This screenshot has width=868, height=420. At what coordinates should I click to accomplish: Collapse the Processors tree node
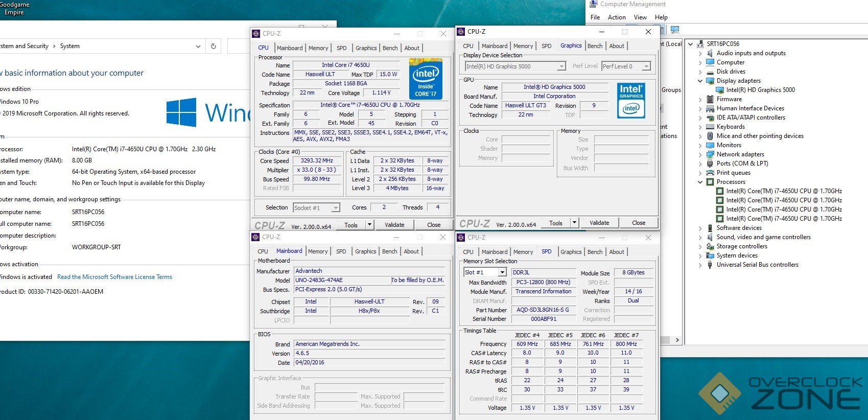click(x=700, y=182)
